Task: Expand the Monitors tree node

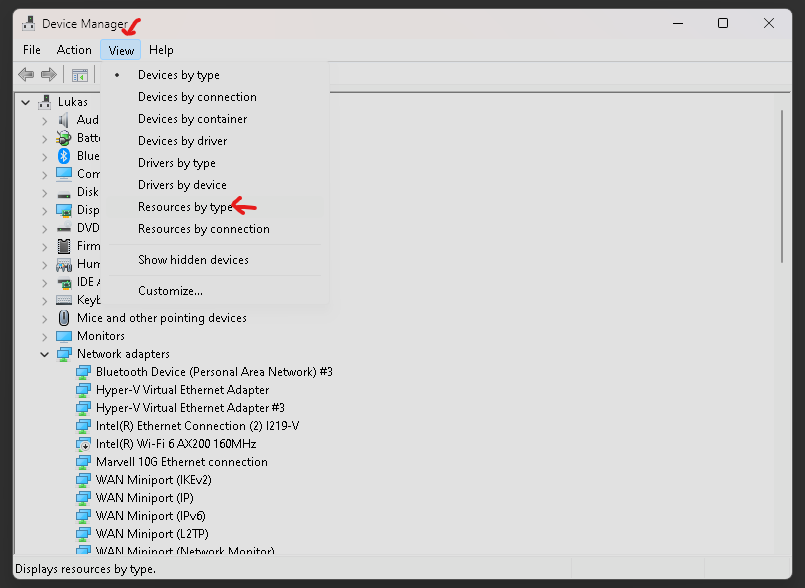Action: click(45, 336)
